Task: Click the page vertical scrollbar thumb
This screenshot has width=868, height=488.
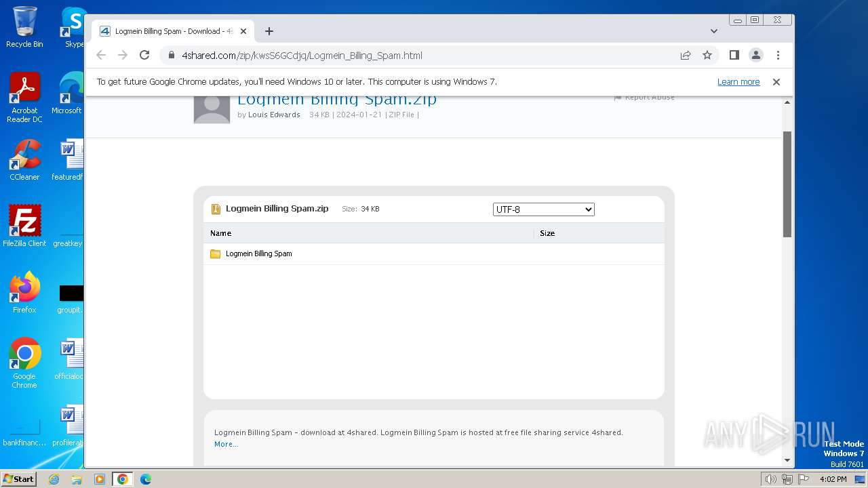Action: (x=787, y=184)
